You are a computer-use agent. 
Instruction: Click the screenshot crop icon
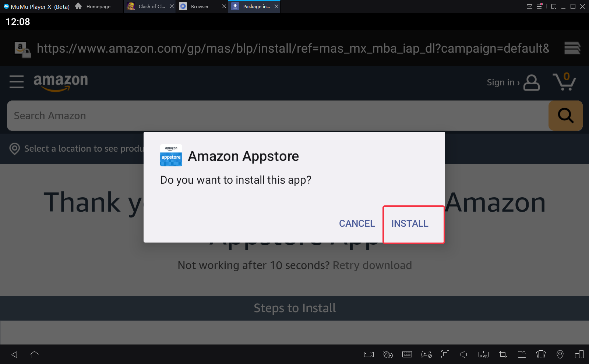pos(503,354)
